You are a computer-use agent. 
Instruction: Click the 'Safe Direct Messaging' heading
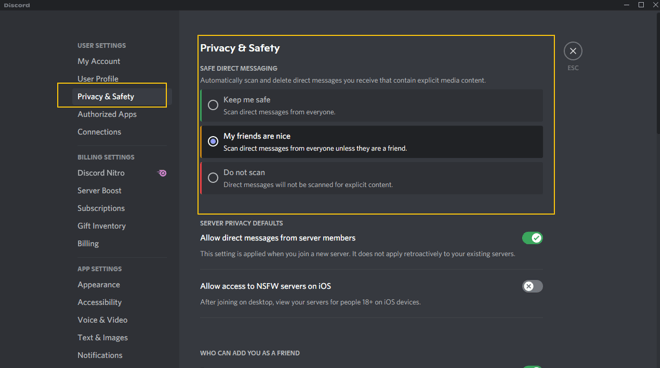[239, 68]
